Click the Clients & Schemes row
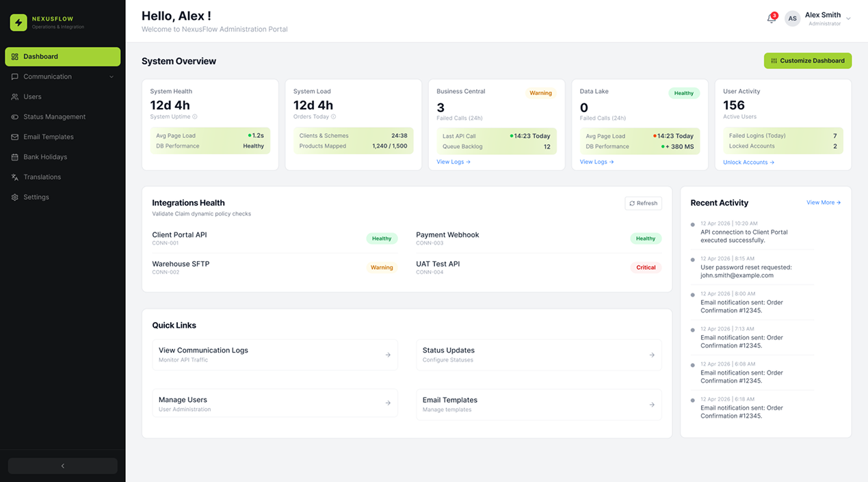The width and height of the screenshot is (868, 482). tap(353, 136)
